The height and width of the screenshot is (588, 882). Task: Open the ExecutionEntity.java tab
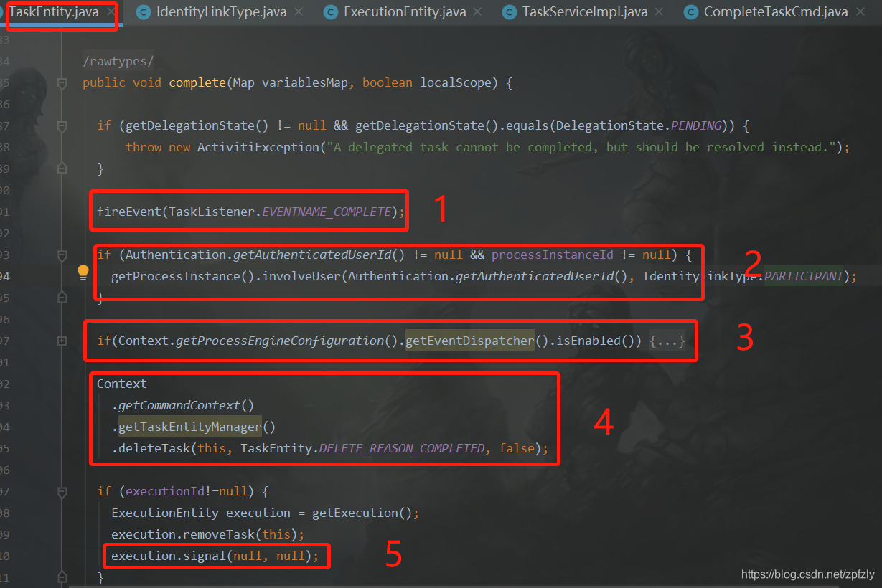[405, 12]
